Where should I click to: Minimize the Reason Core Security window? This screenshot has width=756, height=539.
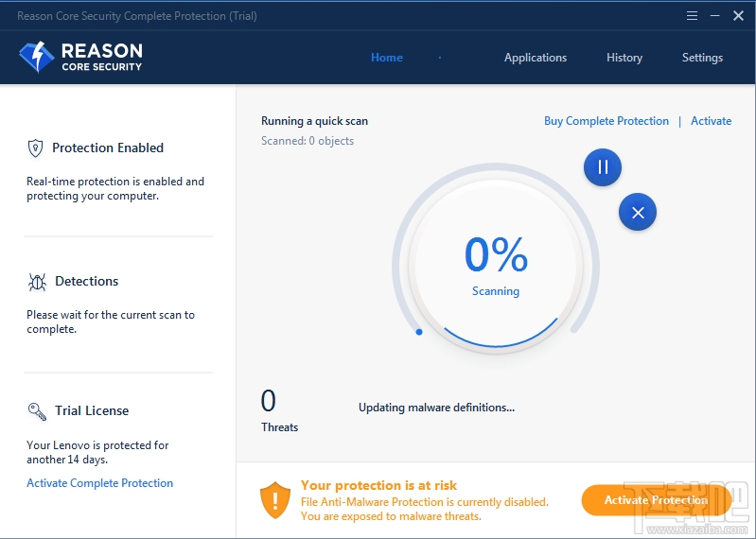tap(715, 16)
